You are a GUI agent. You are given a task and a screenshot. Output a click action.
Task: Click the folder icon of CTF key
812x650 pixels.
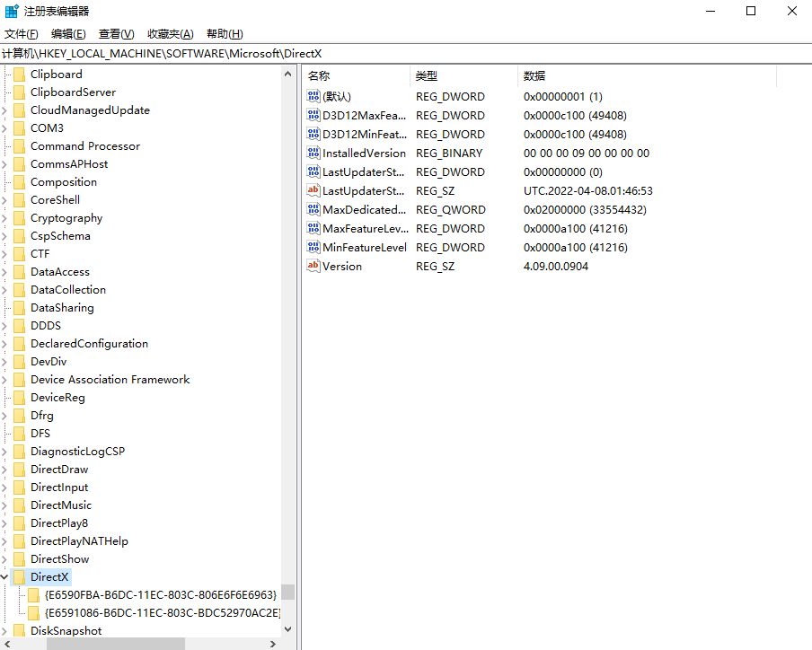coord(19,253)
